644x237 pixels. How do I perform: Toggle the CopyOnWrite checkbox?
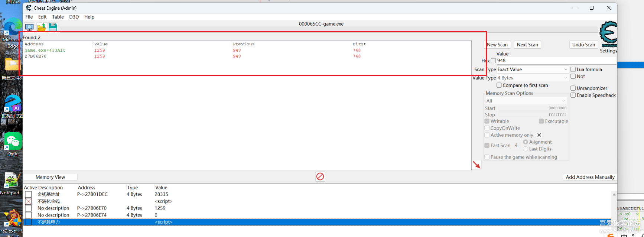tap(487, 128)
